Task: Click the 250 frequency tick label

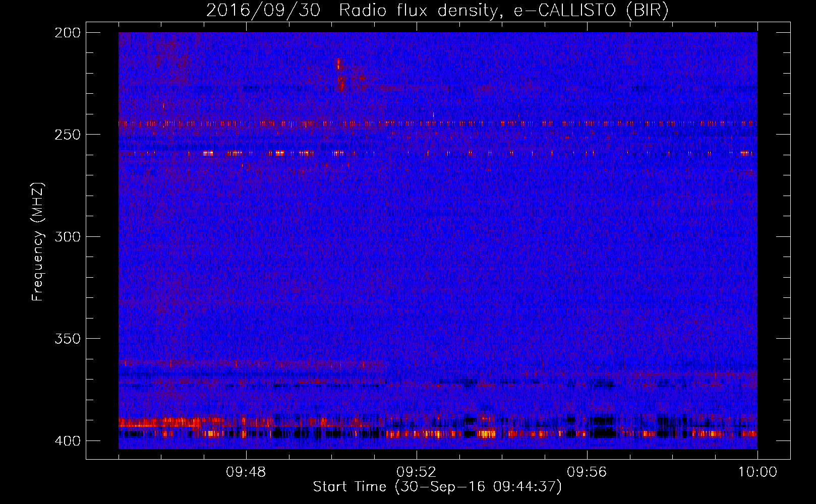Action: point(68,135)
